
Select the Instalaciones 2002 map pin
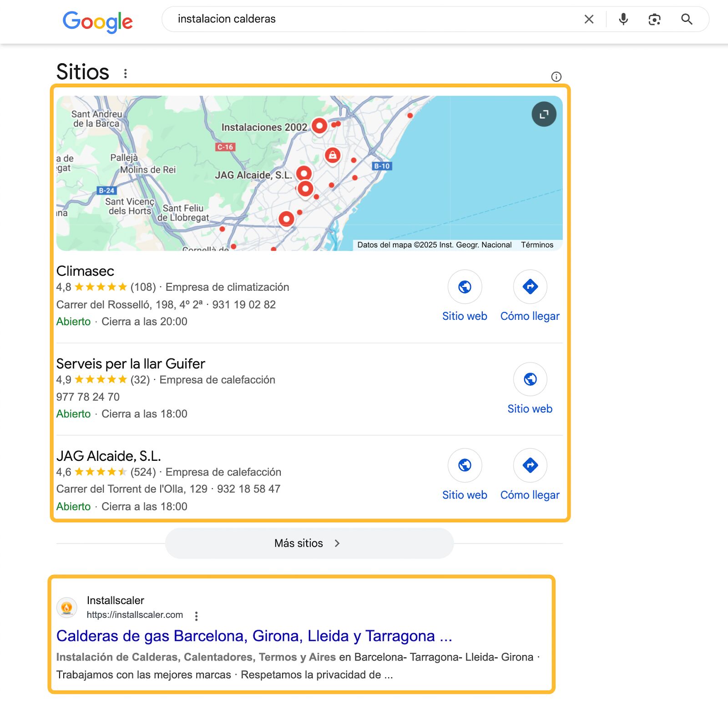(319, 126)
